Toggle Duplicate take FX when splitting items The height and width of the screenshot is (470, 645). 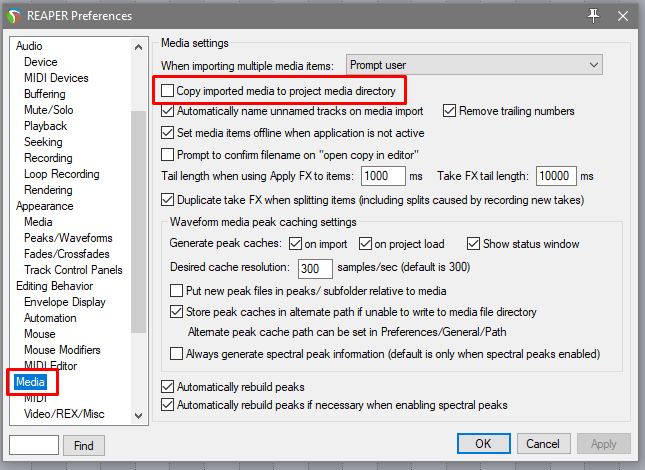(167, 200)
